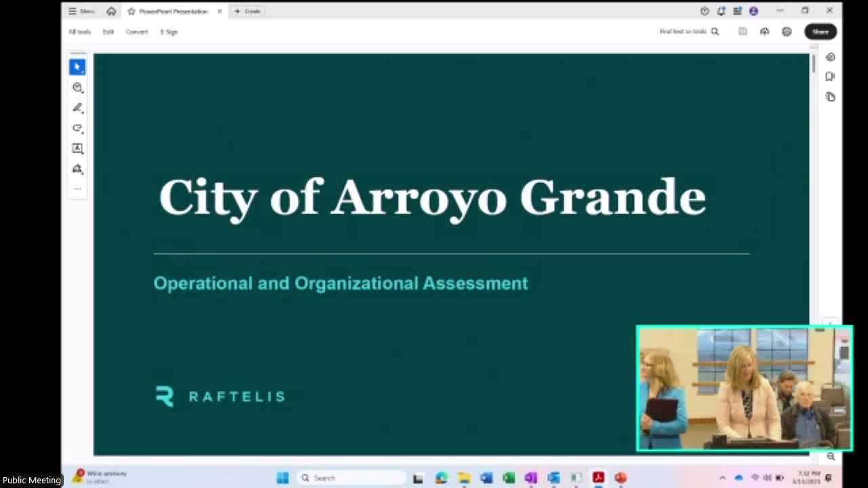
Task: Select the Draw freehand lasso tool
Action: coord(77,128)
